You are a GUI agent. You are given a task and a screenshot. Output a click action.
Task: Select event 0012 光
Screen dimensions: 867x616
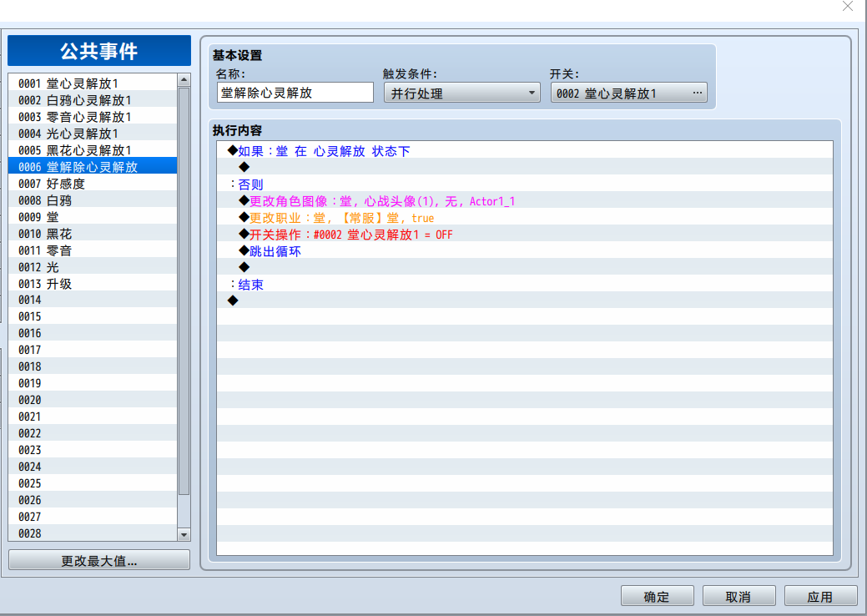click(x=93, y=266)
